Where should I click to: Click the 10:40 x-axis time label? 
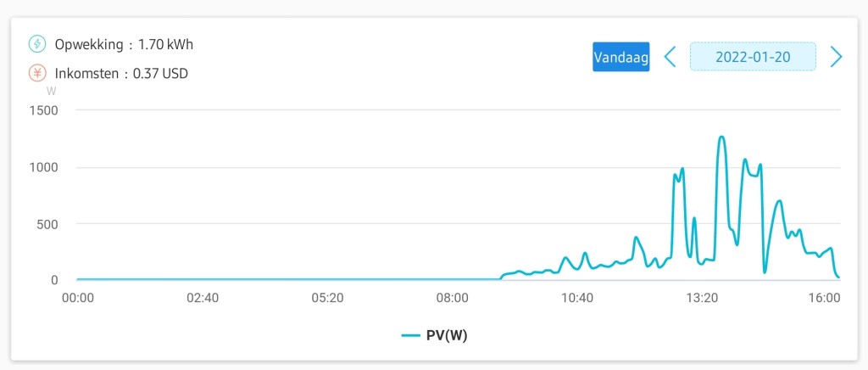tap(577, 298)
